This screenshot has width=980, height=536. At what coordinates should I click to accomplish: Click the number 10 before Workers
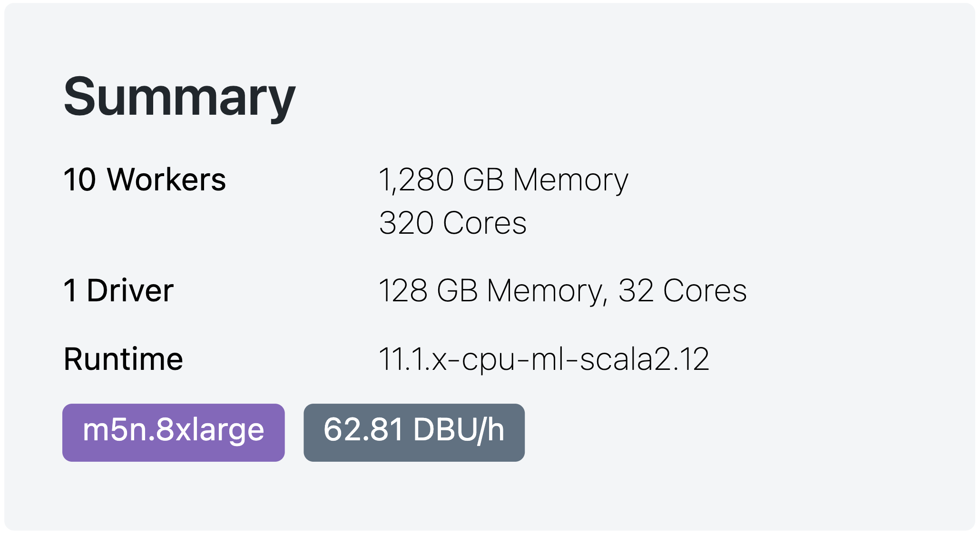79,180
